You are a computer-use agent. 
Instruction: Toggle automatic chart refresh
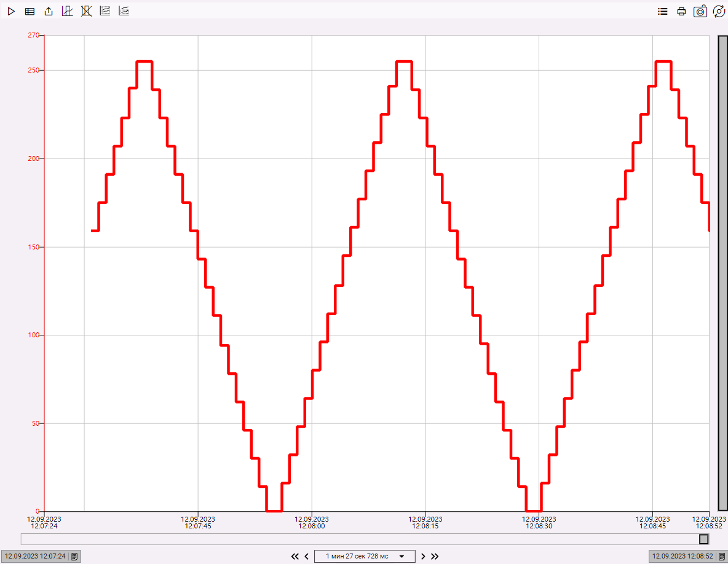(x=719, y=10)
